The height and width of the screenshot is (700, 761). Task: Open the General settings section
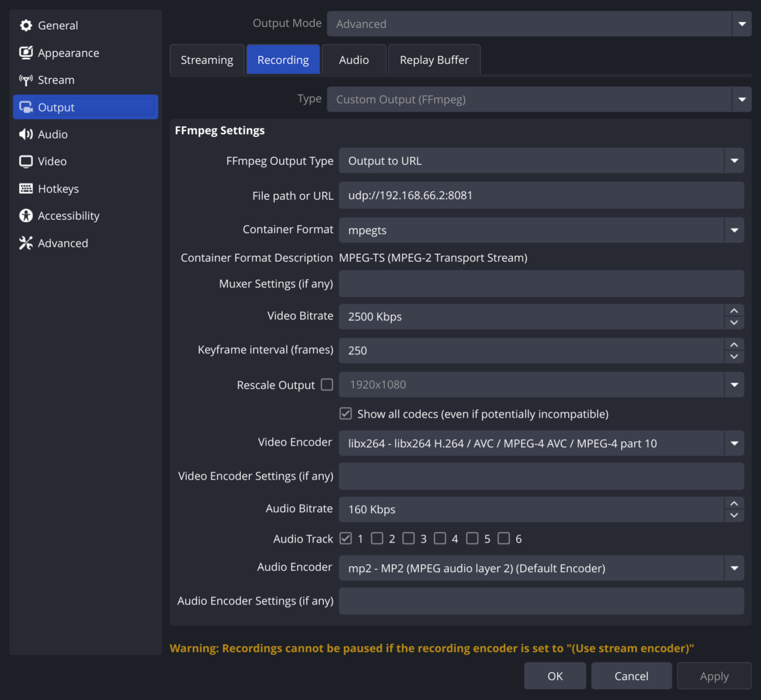(57, 25)
